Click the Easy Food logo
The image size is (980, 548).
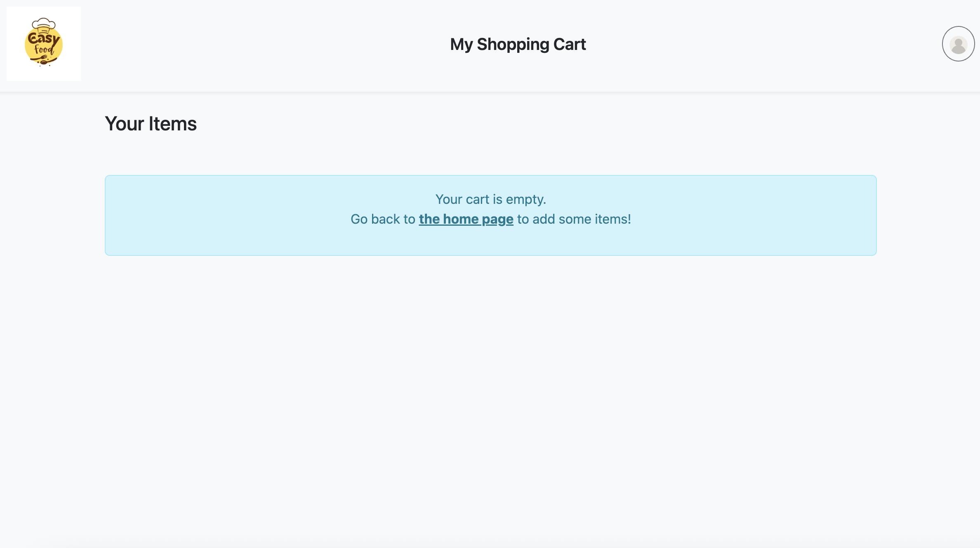44,43
